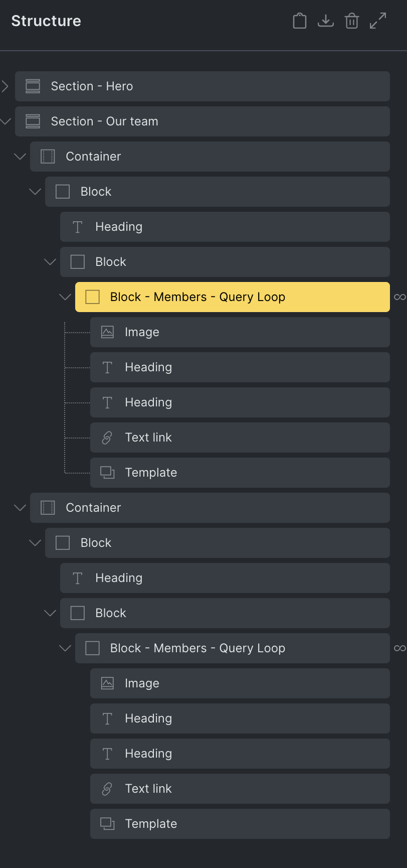Viewport: 407px width, 868px height.
Task: Click the paste clipboard icon in Structure header
Action: [300, 21]
